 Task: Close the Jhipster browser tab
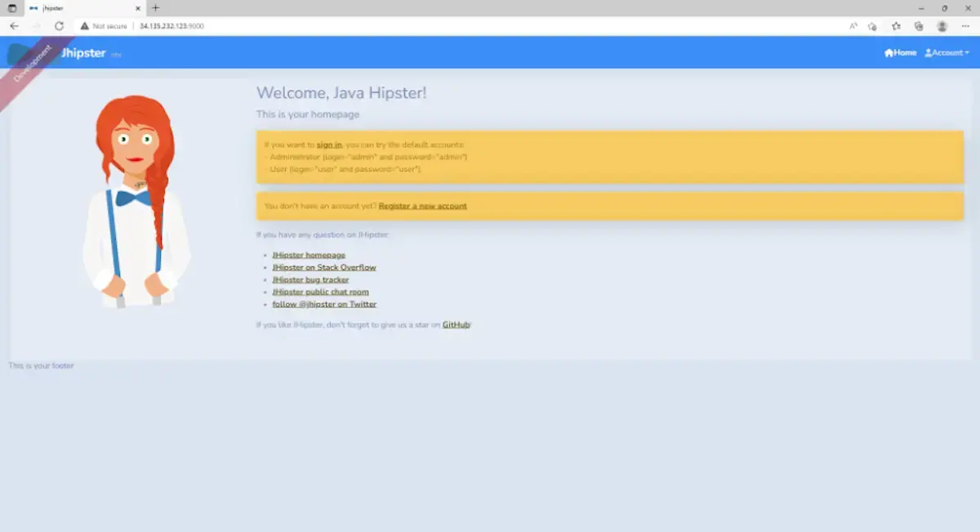click(x=137, y=8)
